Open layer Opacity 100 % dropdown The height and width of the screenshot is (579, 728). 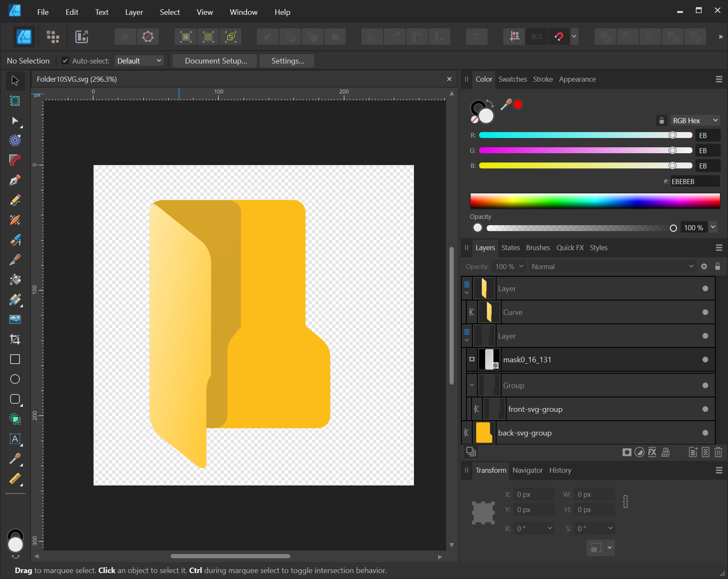tap(510, 267)
